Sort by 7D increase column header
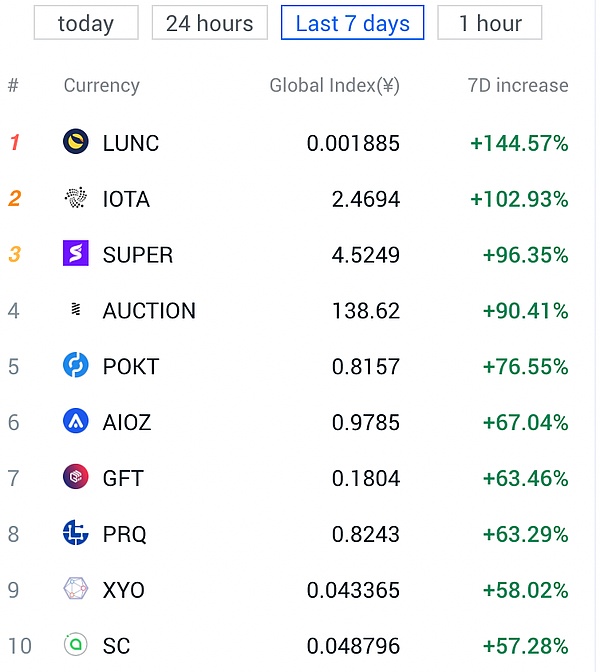The width and height of the screenshot is (600, 672). pos(517,86)
